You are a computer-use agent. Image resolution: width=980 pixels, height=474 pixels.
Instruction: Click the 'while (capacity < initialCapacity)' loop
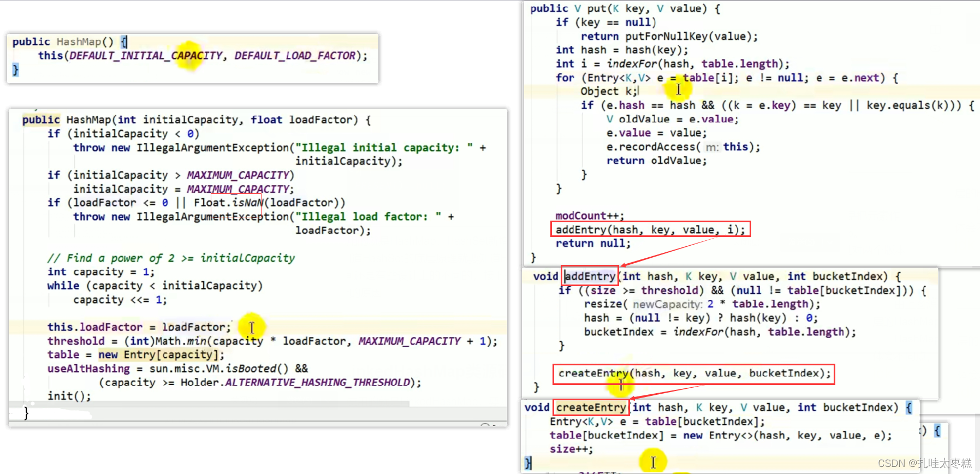[155, 286]
